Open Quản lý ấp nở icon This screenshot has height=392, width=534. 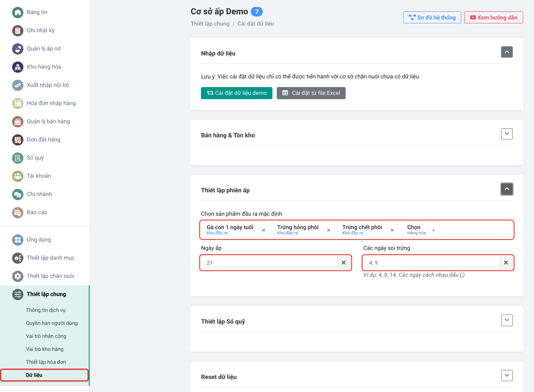18,49
